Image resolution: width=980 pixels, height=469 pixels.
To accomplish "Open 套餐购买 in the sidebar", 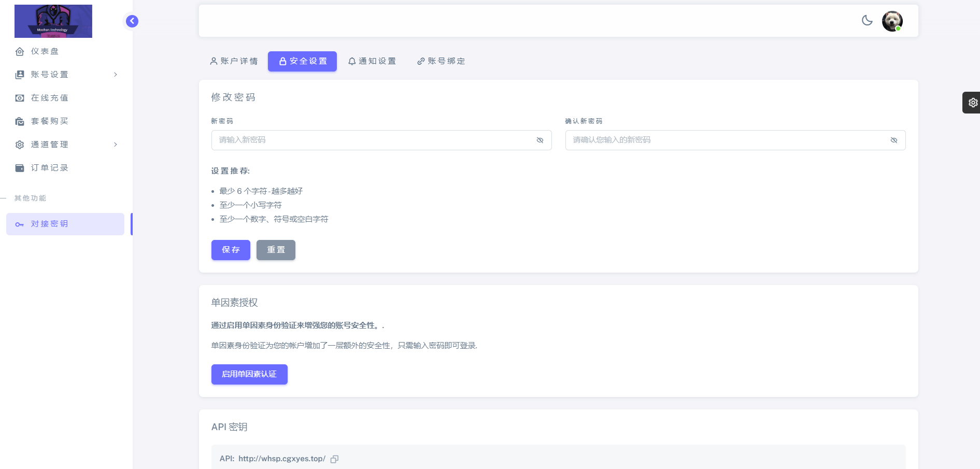I will (x=49, y=121).
